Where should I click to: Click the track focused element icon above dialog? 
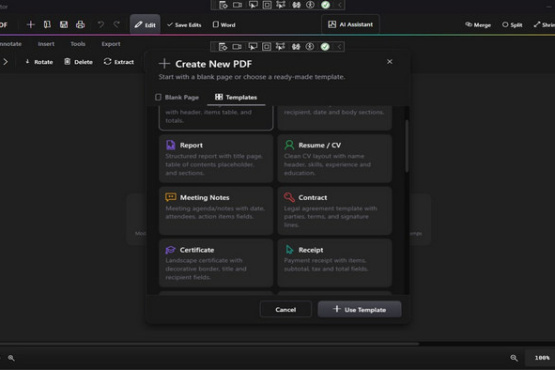pos(280,46)
